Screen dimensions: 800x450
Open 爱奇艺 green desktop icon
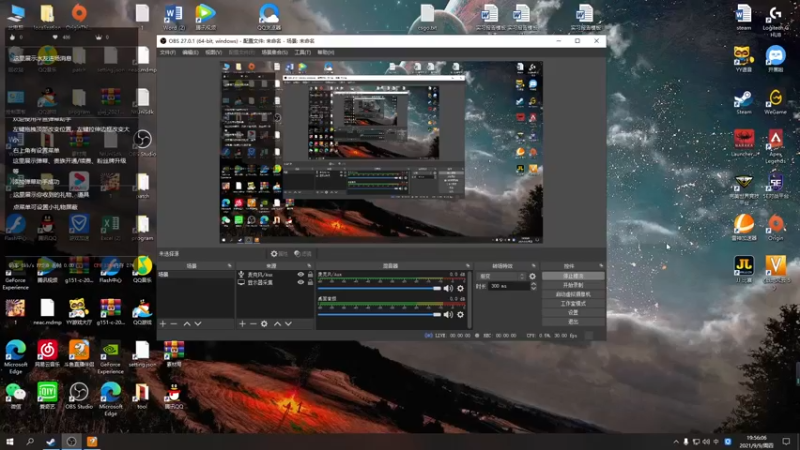pos(47,395)
